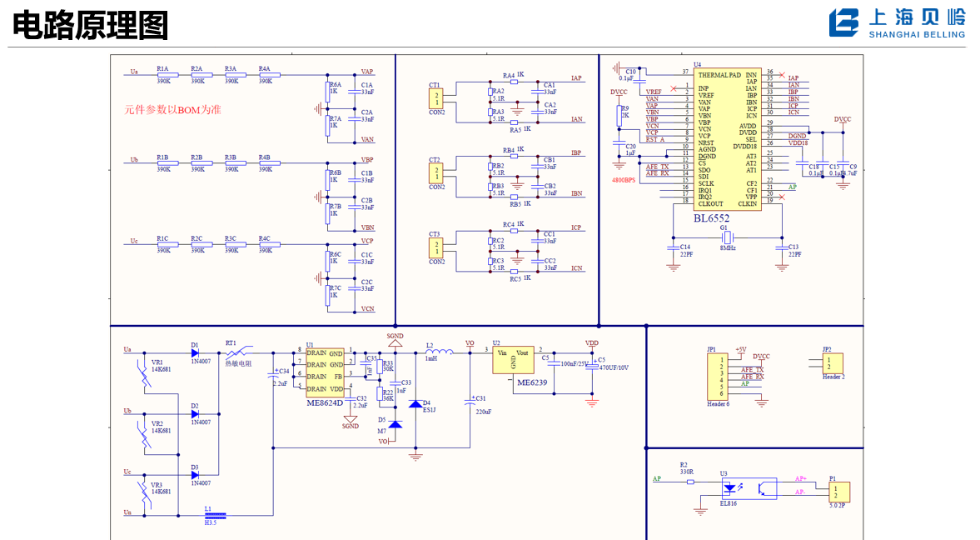Click the D5 M7 diode symbol
The image size is (980, 540).
pos(395,424)
